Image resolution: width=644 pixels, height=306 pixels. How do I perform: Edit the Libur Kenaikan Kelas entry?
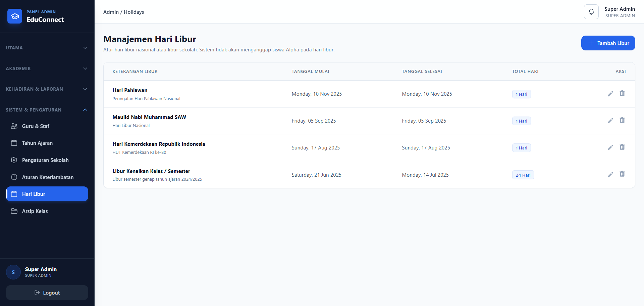click(610, 175)
